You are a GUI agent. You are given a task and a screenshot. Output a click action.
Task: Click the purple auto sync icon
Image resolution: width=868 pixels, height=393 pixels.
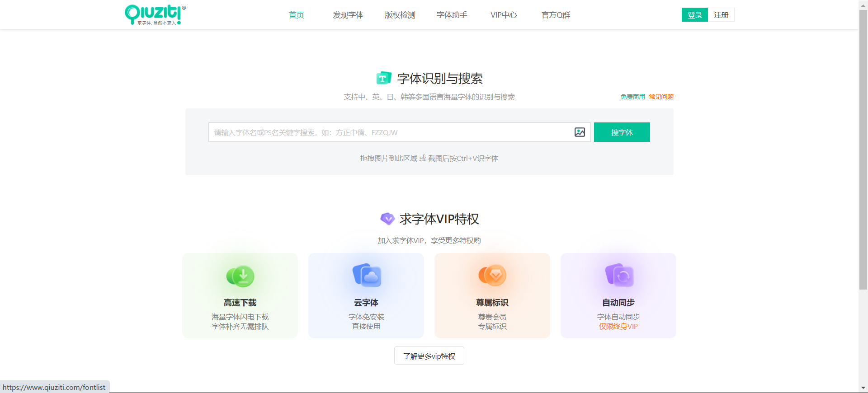pyautogui.click(x=619, y=275)
